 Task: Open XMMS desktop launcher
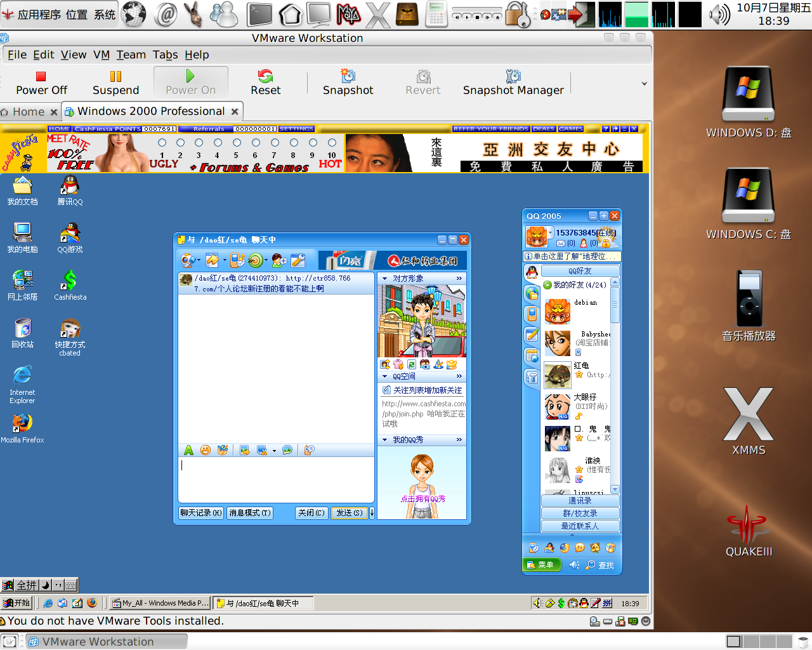[x=749, y=421]
